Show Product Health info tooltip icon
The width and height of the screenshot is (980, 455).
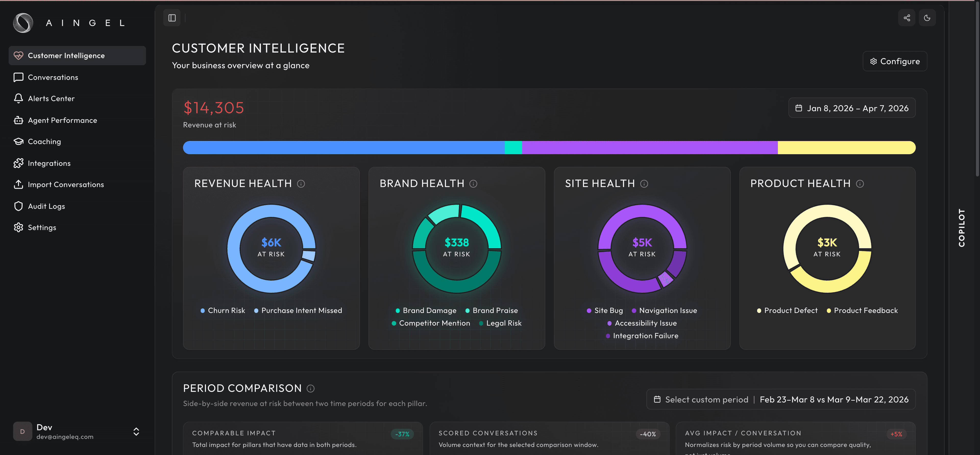tap(860, 184)
